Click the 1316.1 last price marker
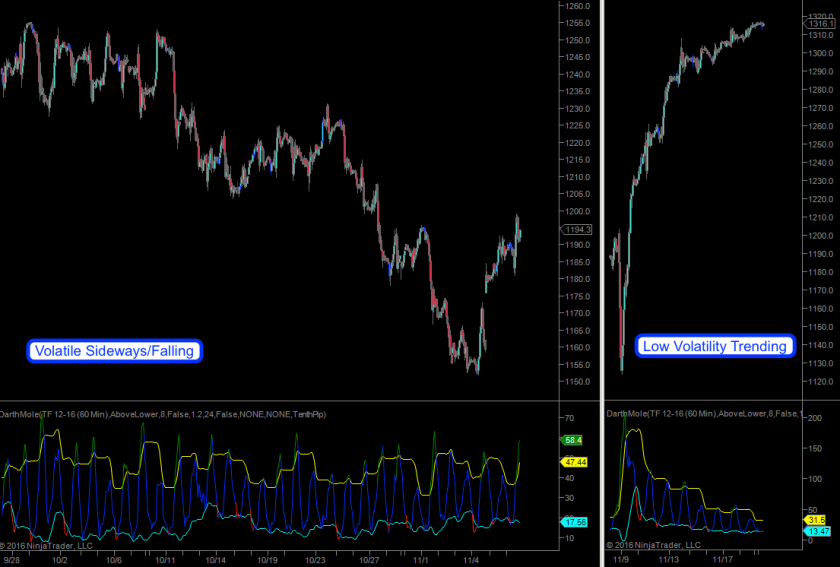Image resolution: width=840 pixels, height=567 pixels. (x=820, y=24)
